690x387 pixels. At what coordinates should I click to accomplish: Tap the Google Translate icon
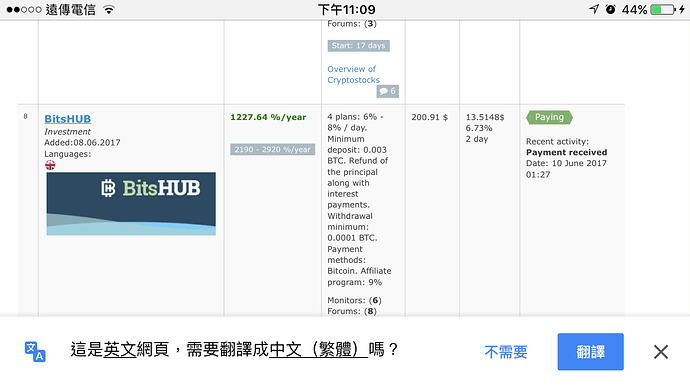click(35, 351)
